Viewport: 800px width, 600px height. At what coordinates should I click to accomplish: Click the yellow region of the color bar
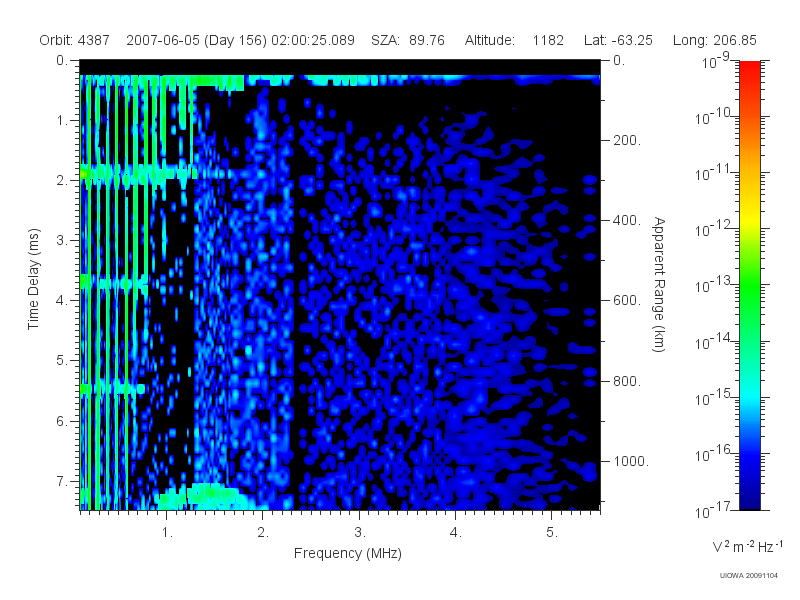pos(749,219)
